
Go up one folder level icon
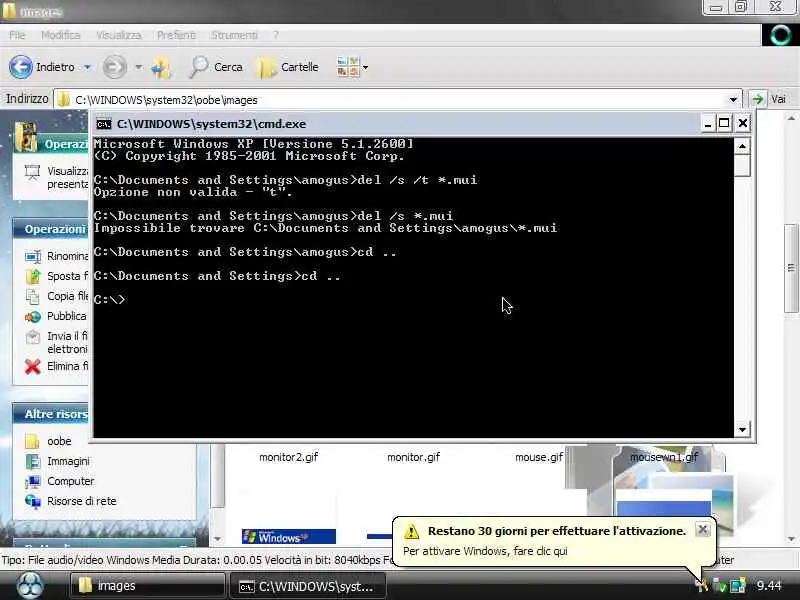pyautogui.click(x=161, y=67)
